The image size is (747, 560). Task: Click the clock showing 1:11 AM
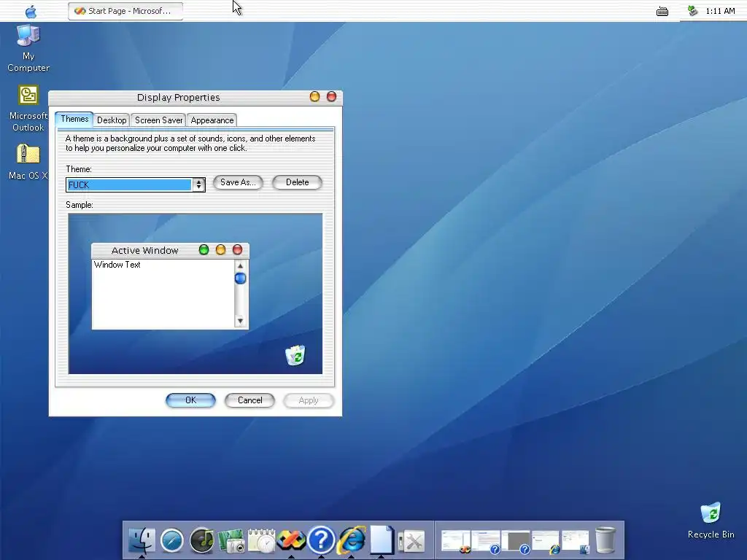click(x=720, y=11)
